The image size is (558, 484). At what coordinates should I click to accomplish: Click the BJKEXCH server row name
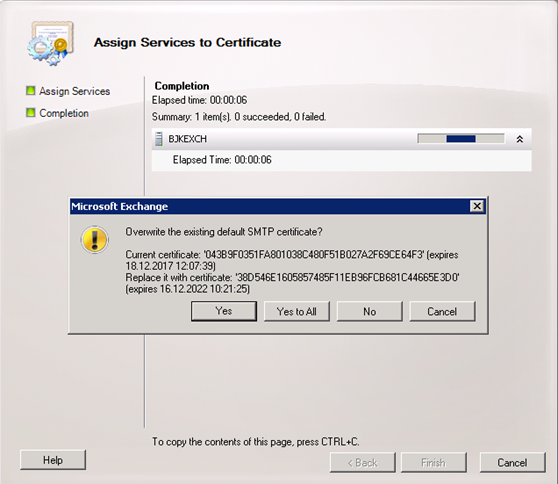[x=187, y=139]
